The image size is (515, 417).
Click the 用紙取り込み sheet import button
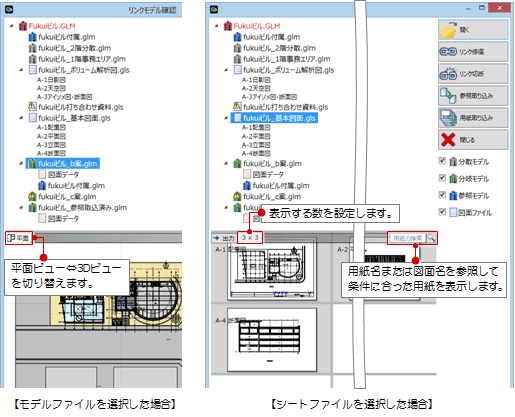click(x=473, y=118)
